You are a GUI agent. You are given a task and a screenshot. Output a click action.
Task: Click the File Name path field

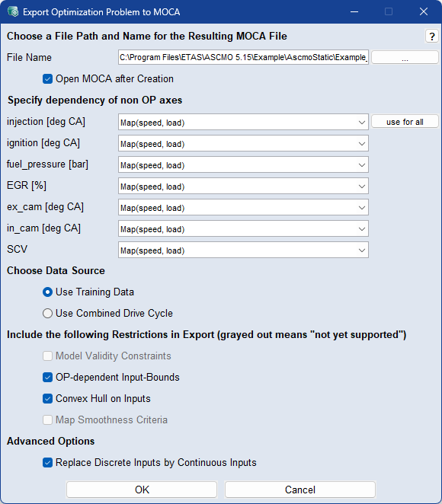point(243,58)
